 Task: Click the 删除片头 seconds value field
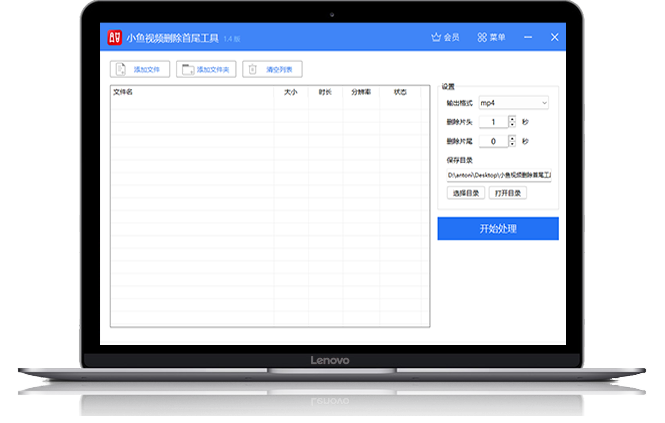click(x=493, y=122)
